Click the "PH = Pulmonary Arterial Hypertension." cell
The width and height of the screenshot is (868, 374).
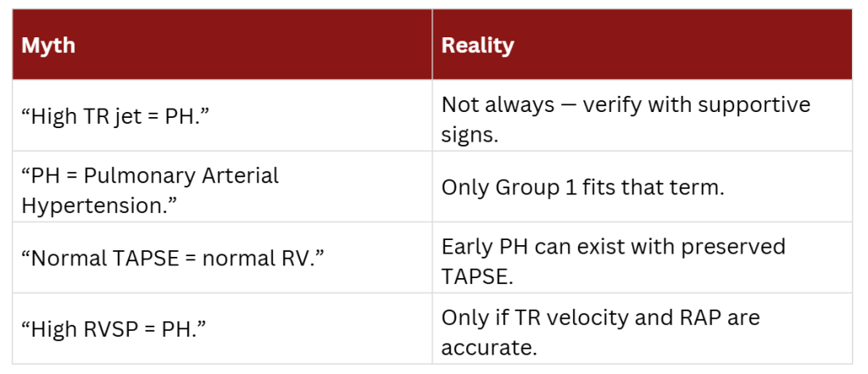pyautogui.click(x=150, y=187)
